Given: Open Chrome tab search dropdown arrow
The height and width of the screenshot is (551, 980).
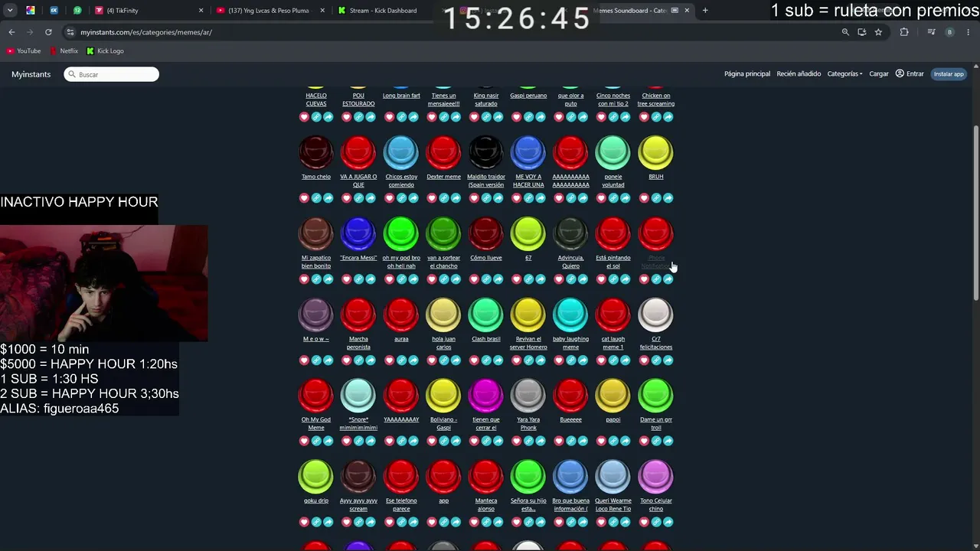Looking at the screenshot, I should (x=10, y=11).
